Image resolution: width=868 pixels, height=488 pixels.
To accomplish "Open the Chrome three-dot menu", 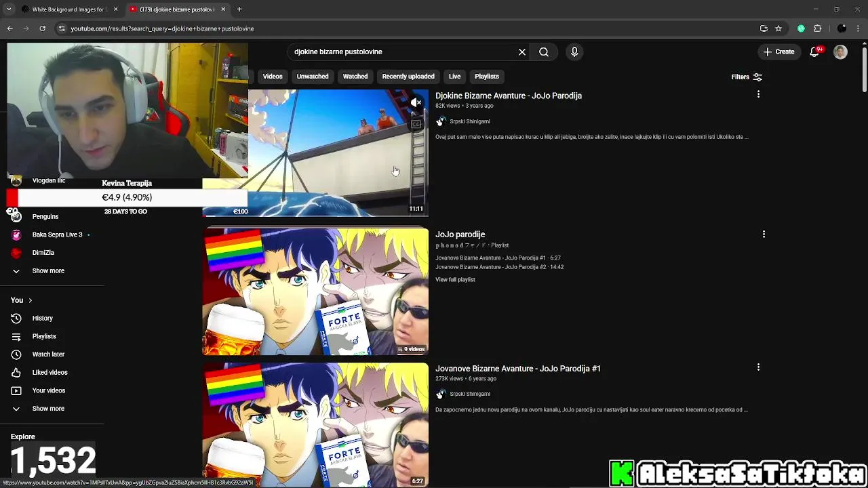I will [858, 28].
